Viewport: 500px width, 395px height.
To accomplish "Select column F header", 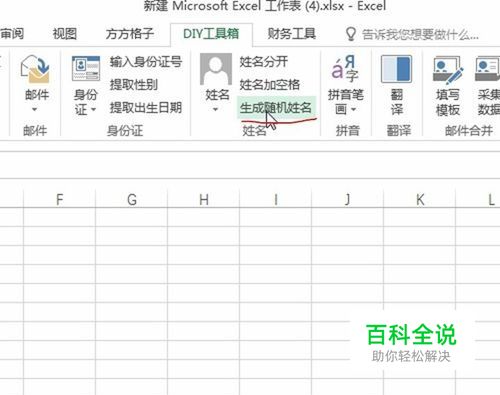I will [x=59, y=199].
